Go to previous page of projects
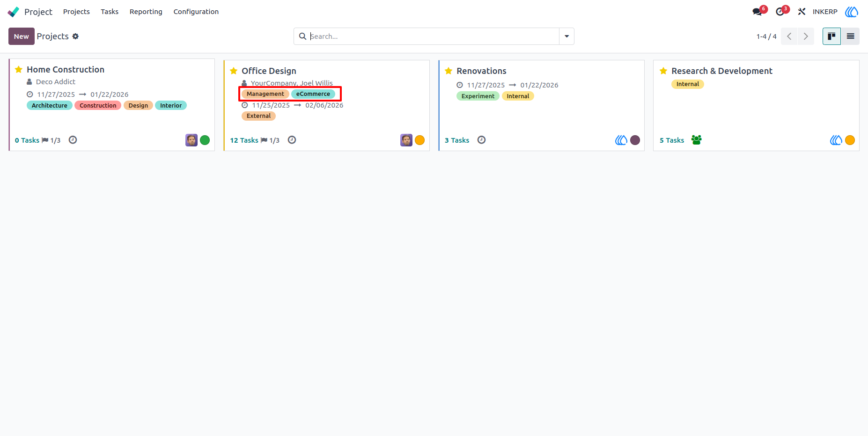The width and height of the screenshot is (868, 436). (789, 36)
